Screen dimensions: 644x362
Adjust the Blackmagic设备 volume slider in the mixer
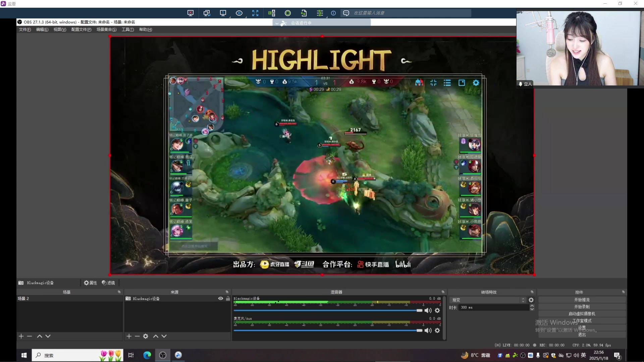tap(328, 310)
